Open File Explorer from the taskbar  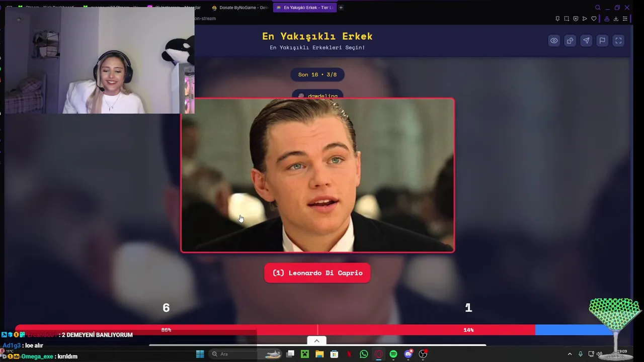click(x=319, y=354)
